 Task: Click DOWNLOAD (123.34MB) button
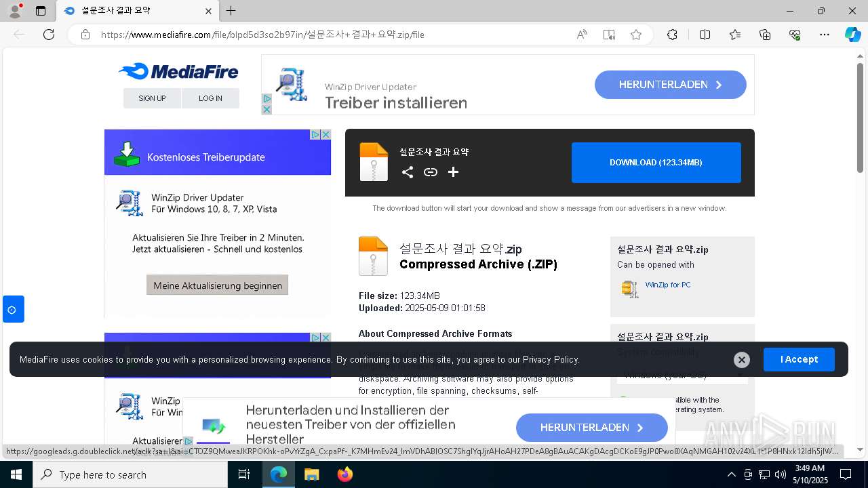point(656,163)
